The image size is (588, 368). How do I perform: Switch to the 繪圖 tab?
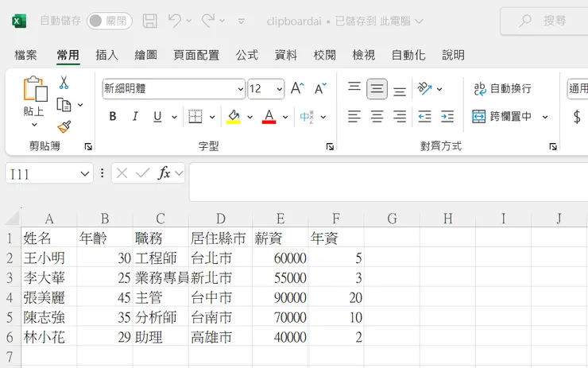pos(146,55)
